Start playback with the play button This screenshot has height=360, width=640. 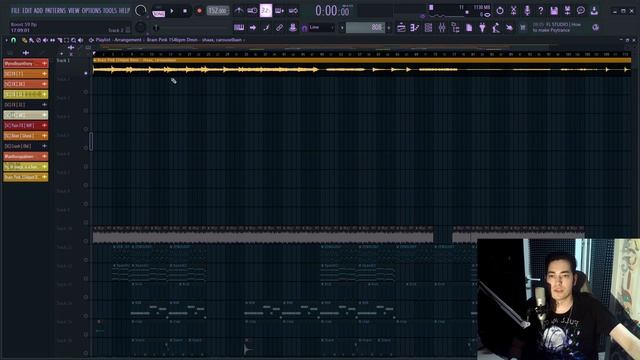172,11
